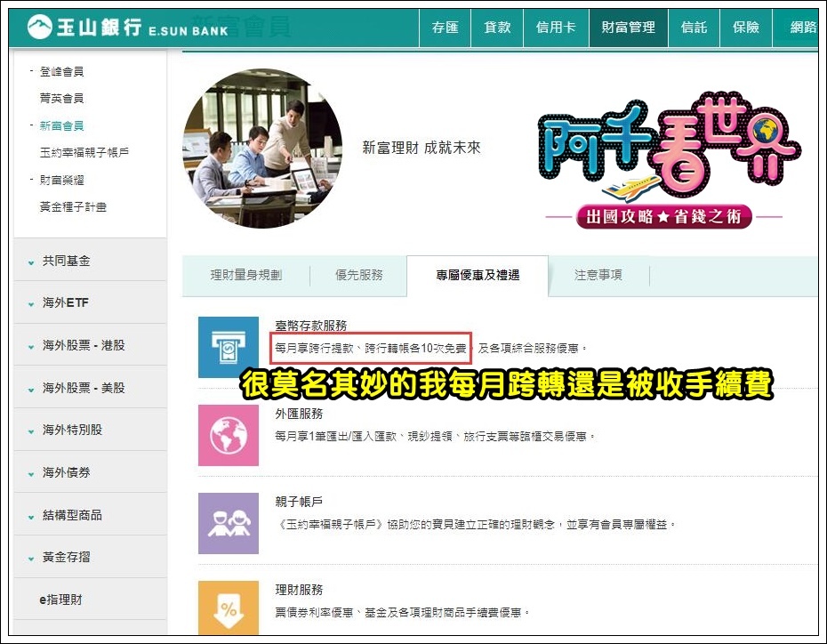Click the orange percent wealth service icon

[x=229, y=608]
